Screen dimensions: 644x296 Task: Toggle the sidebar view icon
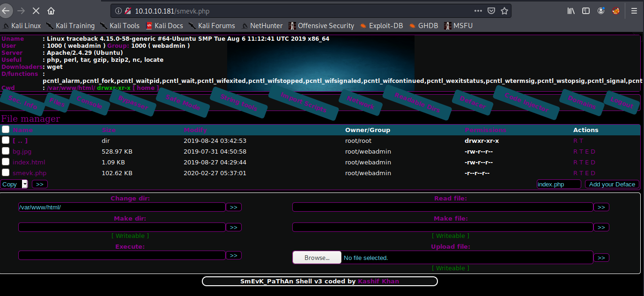tap(586, 11)
